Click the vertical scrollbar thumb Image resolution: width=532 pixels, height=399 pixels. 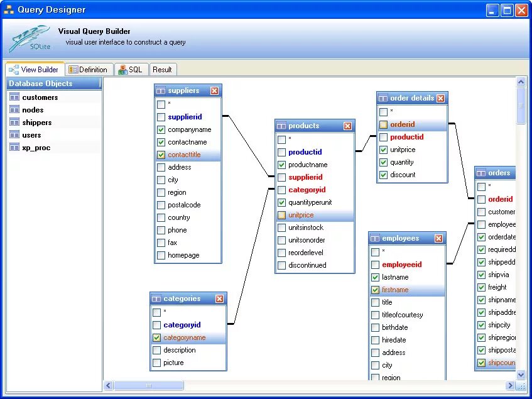(521, 106)
